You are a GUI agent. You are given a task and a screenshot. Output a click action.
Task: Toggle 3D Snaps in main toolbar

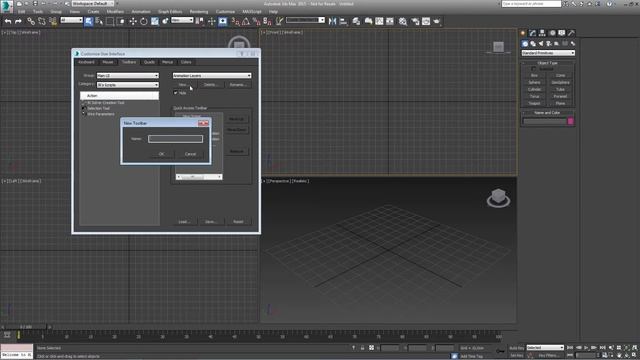point(236,21)
